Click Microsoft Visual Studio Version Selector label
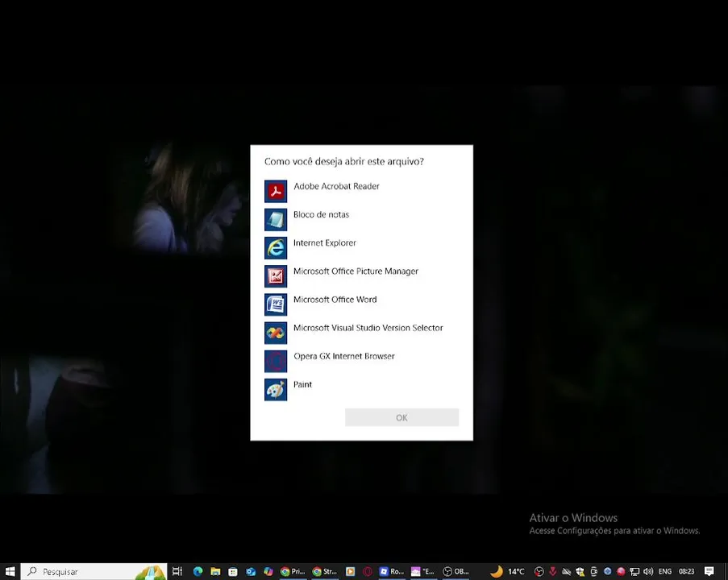 click(x=368, y=328)
